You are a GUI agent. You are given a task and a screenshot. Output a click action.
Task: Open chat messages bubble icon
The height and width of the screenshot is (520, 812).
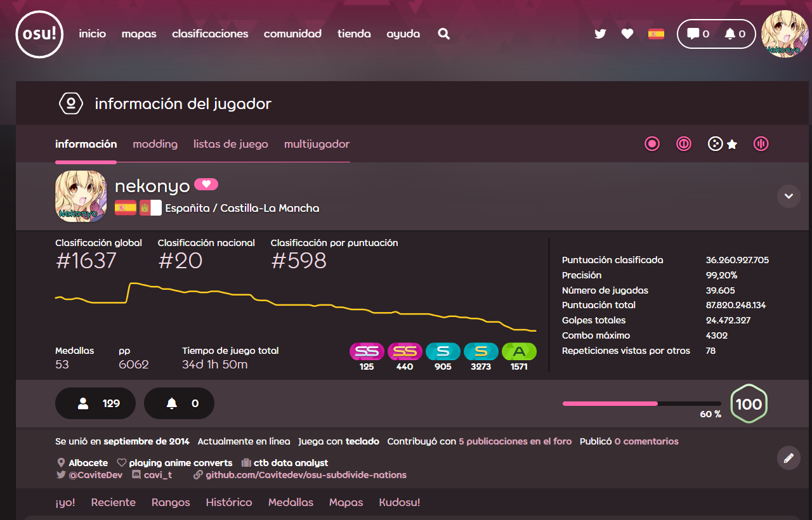[x=698, y=34]
